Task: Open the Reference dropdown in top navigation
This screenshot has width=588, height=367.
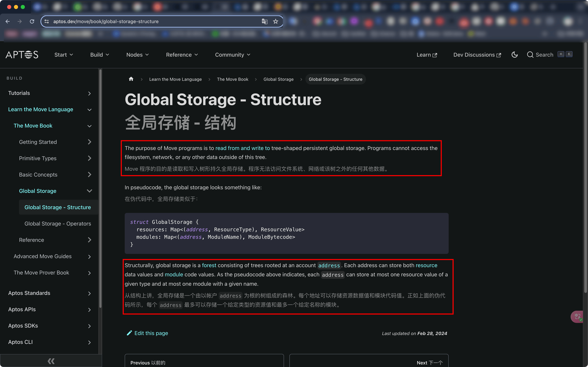Action: [182, 55]
